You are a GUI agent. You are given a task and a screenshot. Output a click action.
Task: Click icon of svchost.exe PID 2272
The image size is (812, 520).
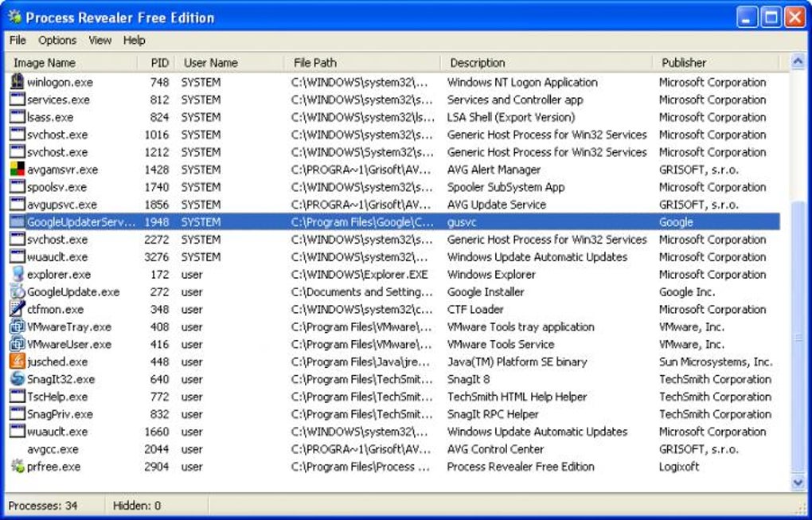(x=17, y=239)
